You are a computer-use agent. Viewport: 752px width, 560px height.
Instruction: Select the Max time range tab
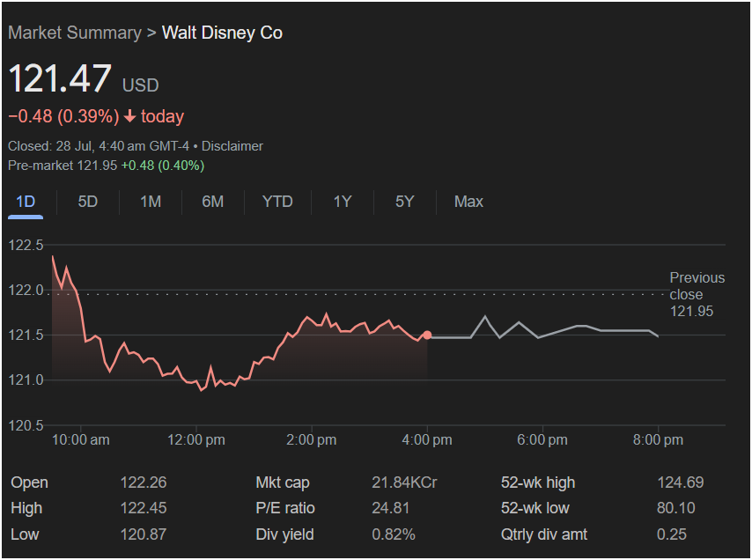point(468,202)
